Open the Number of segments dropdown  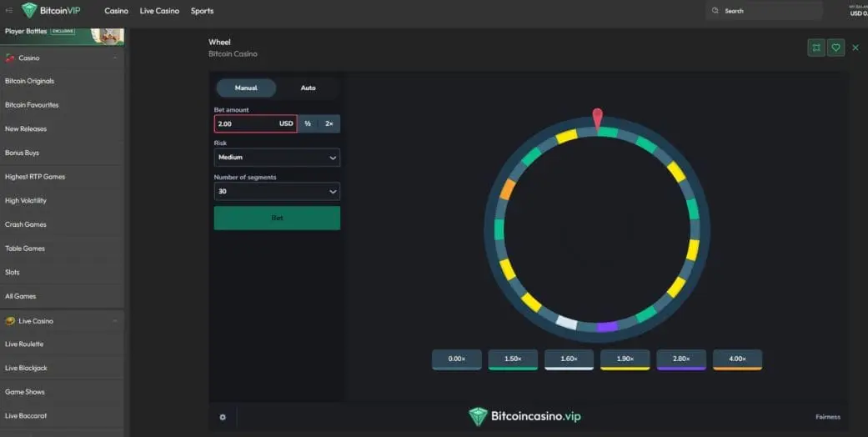[x=277, y=192]
